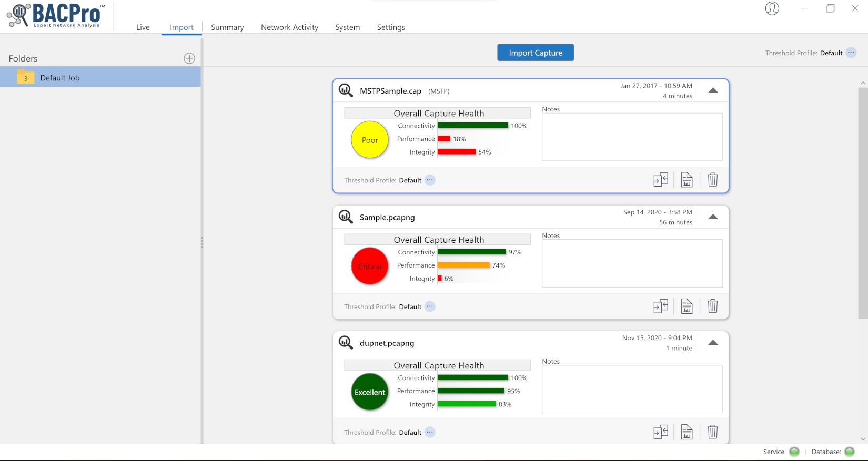Click Performance 74% bar of Sample.pcapng
The width and height of the screenshot is (868, 461).
tap(463, 265)
